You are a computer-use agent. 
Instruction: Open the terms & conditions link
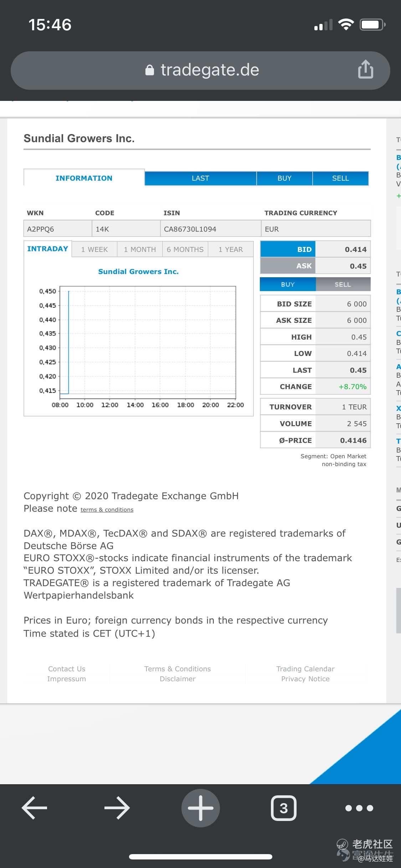[107, 510]
